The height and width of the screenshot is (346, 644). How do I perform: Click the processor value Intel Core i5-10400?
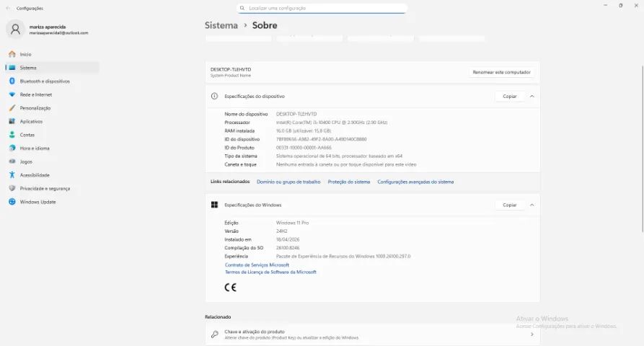[332, 123]
